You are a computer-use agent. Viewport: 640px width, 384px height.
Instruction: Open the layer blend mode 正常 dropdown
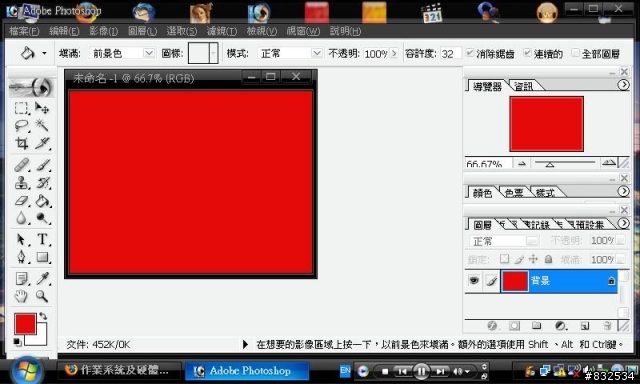click(x=532, y=241)
